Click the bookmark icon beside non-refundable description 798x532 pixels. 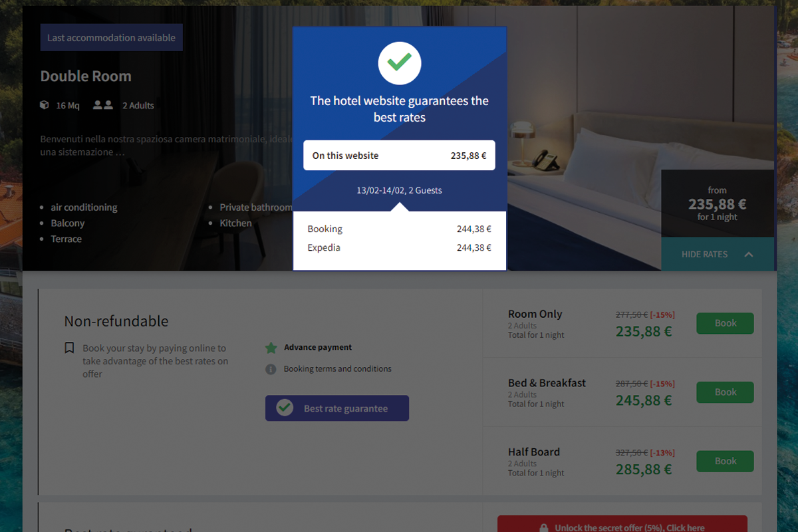(x=69, y=348)
